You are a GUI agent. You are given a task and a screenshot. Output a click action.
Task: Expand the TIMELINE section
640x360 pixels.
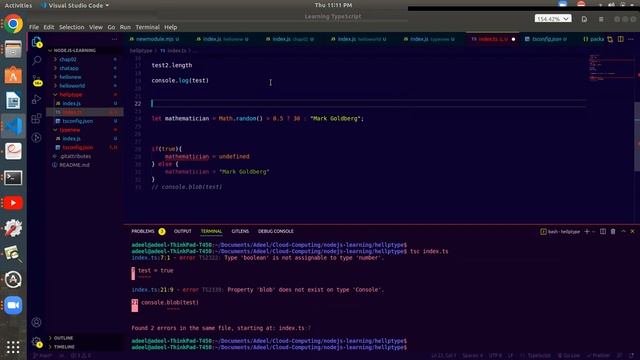64,347
